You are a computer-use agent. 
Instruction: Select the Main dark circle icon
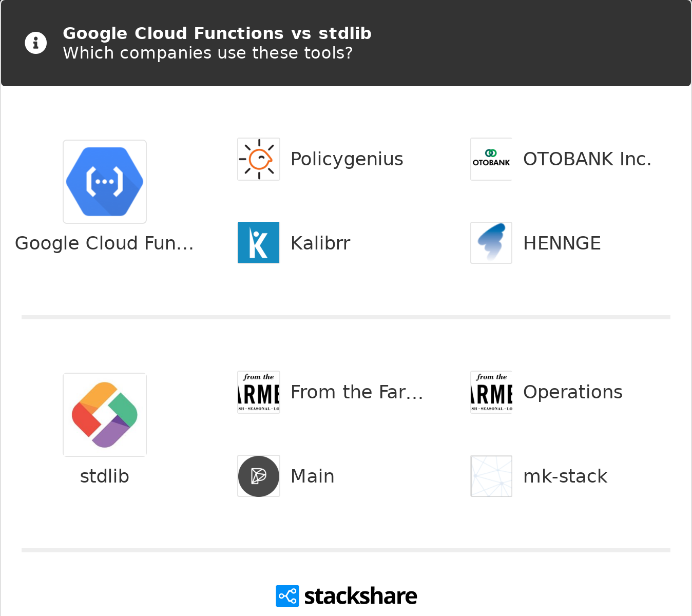click(259, 476)
